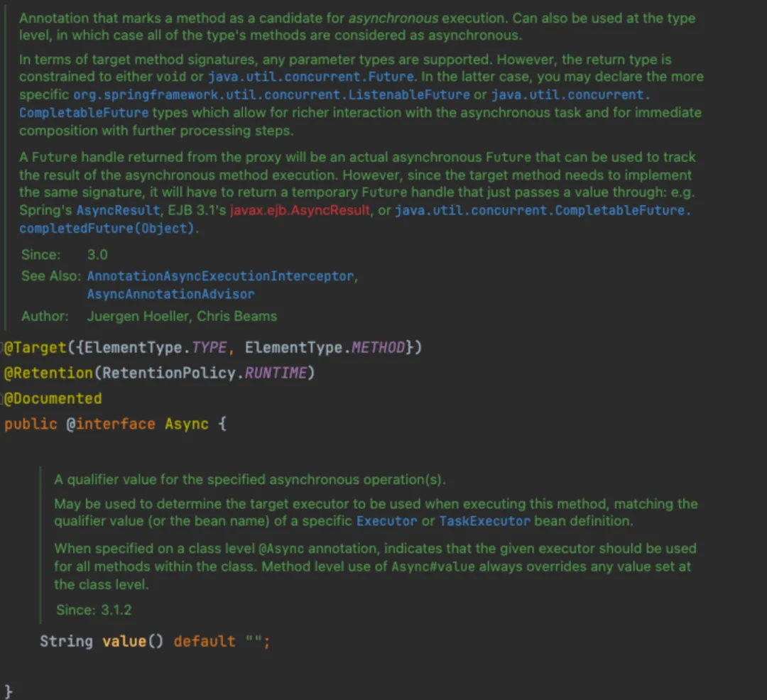Open the CompletableFuture types link

(84, 113)
